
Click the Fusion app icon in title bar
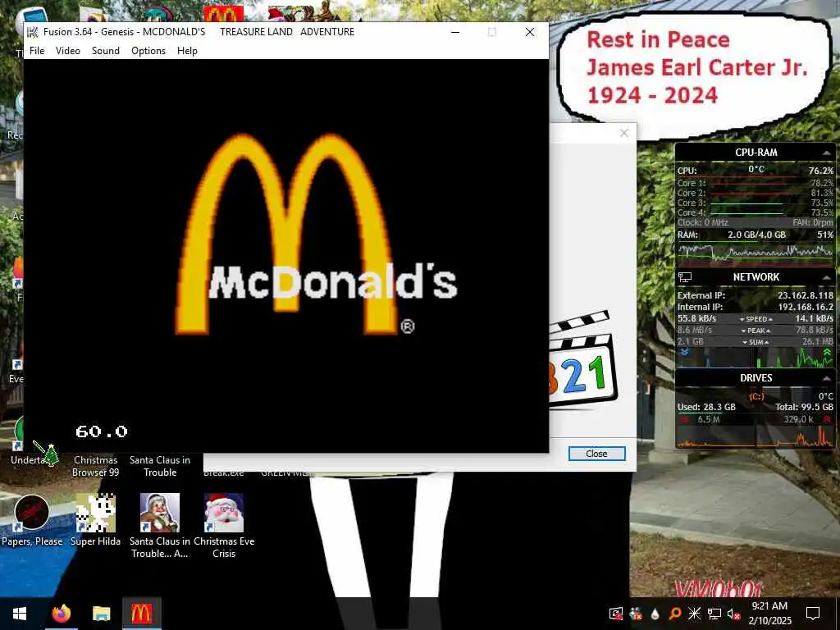coord(33,32)
